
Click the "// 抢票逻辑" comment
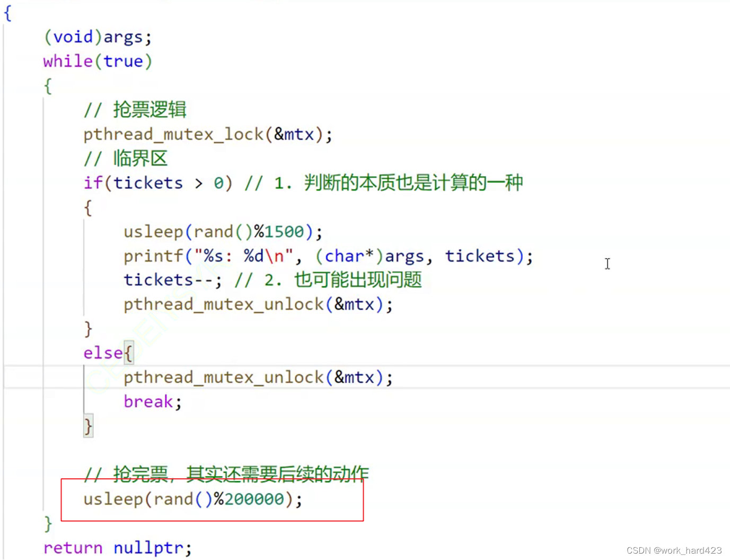tap(135, 110)
